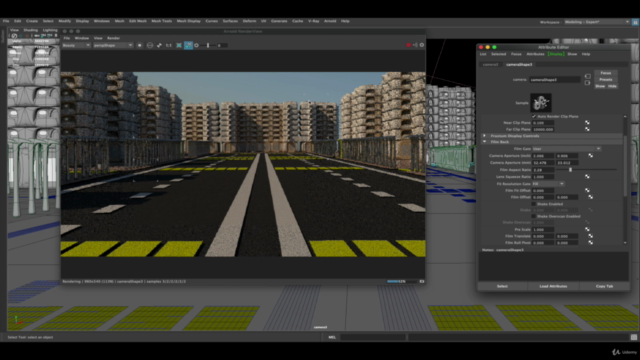The height and width of the screenshot is (360, 640).
Task: Click the Focus button in Attribute Editor
Action: point(606,73)
